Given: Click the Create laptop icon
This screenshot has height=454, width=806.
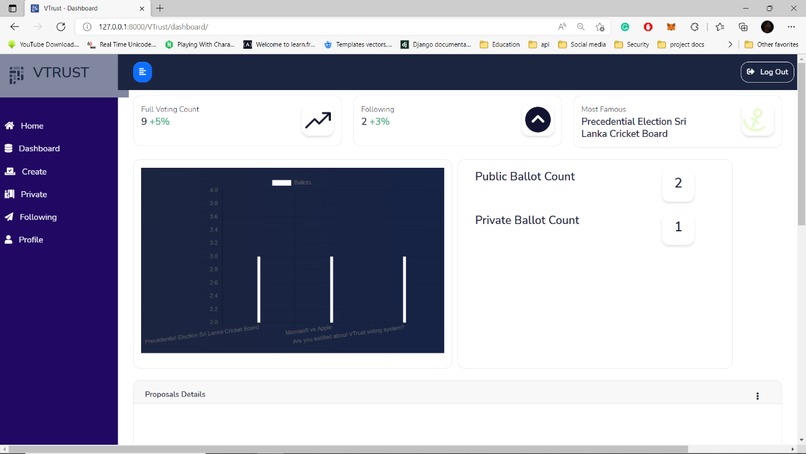Looking at the screenshot, I should click(x=10, y=171).
